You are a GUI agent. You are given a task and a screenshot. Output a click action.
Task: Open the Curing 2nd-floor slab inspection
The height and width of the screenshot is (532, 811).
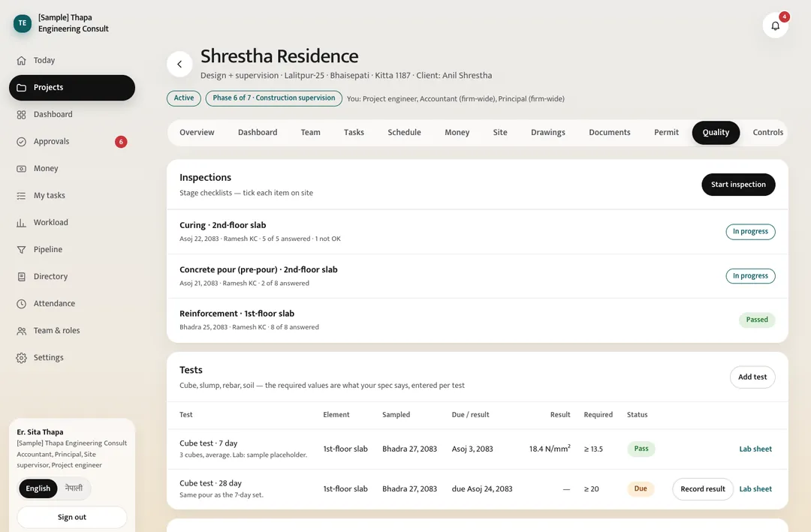[477, 232]
